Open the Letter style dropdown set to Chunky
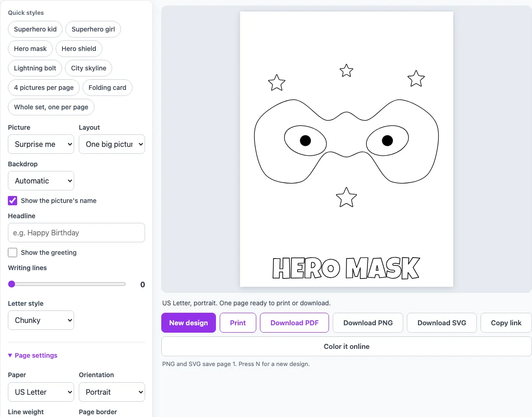 (41, 320)
